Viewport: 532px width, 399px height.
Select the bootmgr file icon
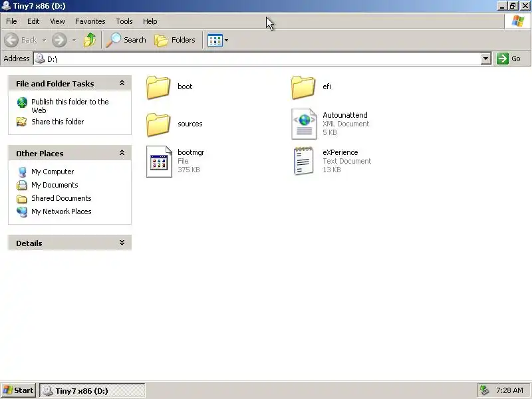(x=159, y=161)
